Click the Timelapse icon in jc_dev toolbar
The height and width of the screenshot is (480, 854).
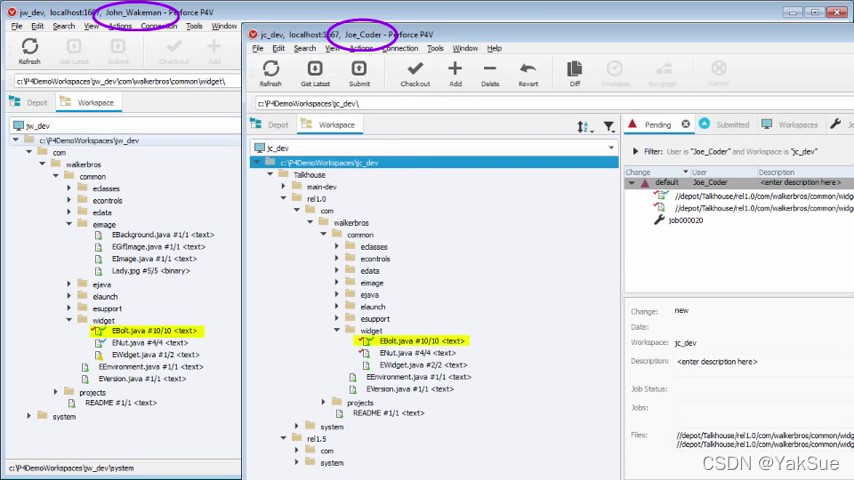(x=614, y=69)
